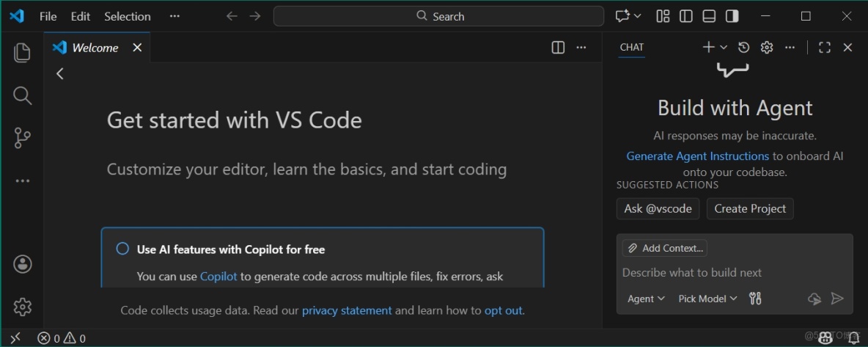Mark the Copilot AI features step done
The width and height of the screenshot is (868, 347).
(x=122, y=249)
